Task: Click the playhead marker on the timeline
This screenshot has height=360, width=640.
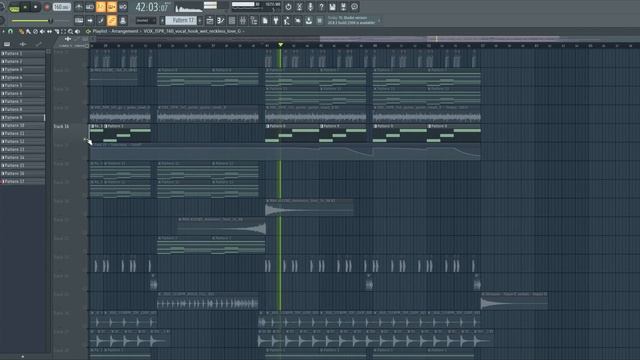Action: [280, 44]
